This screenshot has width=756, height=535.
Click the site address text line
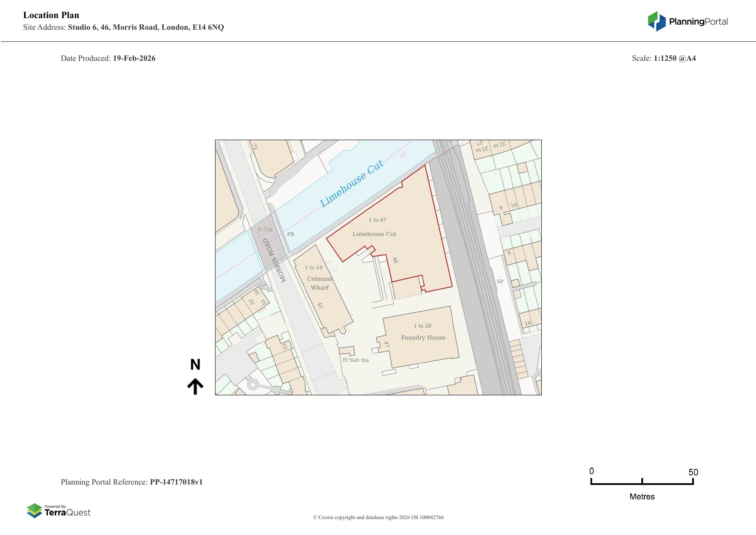coord(124,27)
